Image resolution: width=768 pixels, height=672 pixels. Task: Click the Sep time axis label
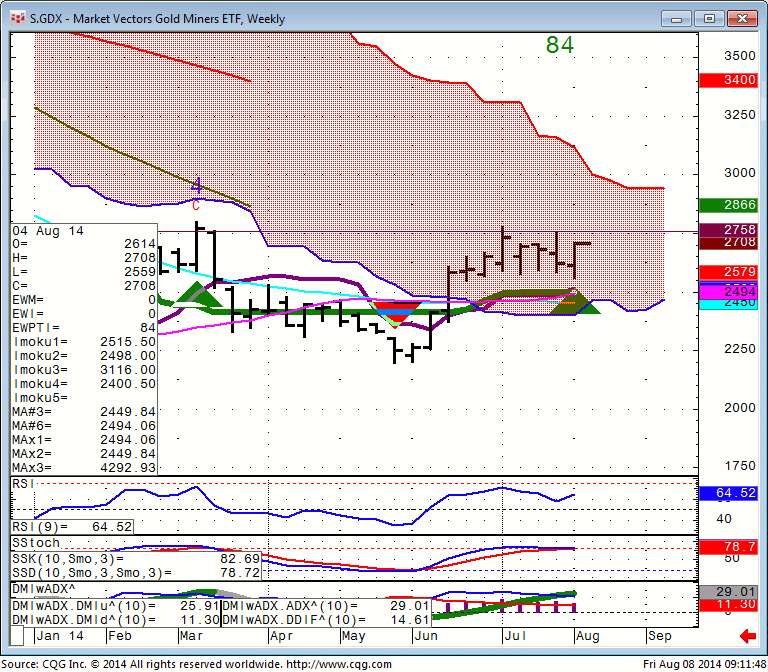click(x=659, y=636)
